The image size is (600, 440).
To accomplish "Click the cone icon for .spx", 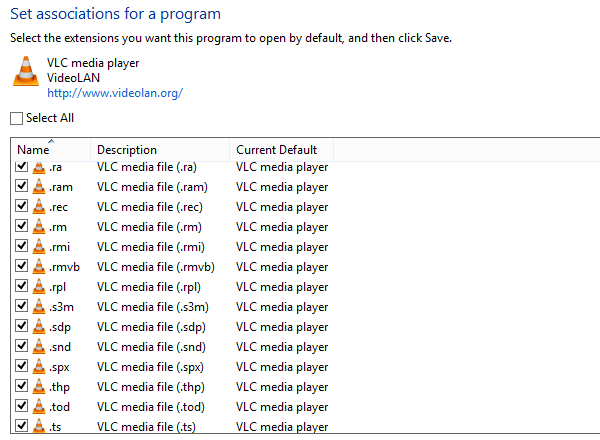I will [39, 366].
